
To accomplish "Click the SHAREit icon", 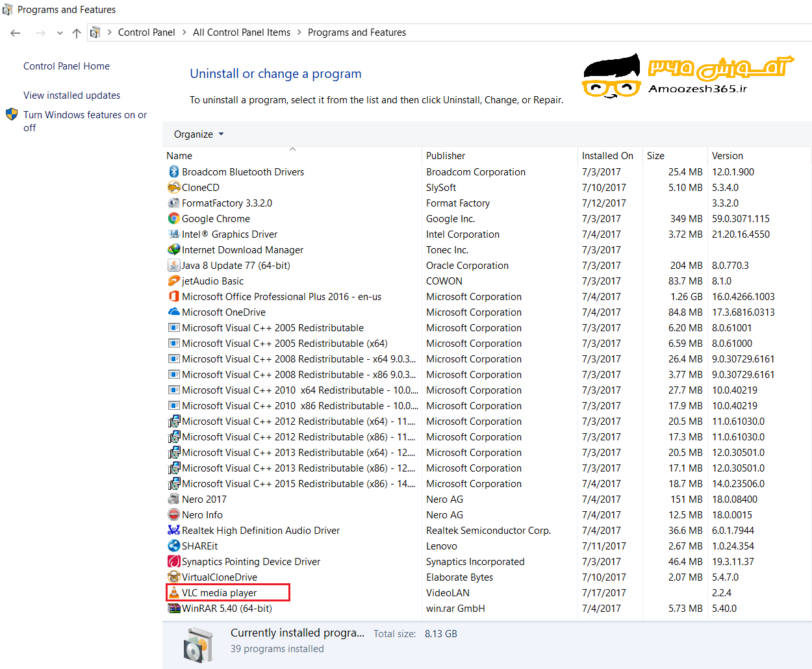I will click(x=173, y=546).
